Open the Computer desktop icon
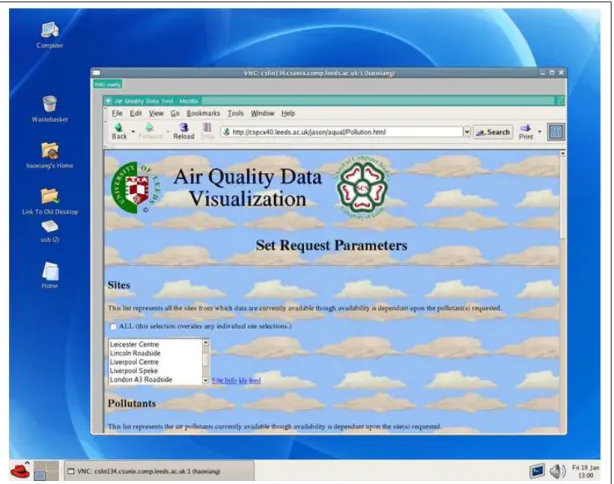This screenshot has height=484, width=614. coord(50,30)
